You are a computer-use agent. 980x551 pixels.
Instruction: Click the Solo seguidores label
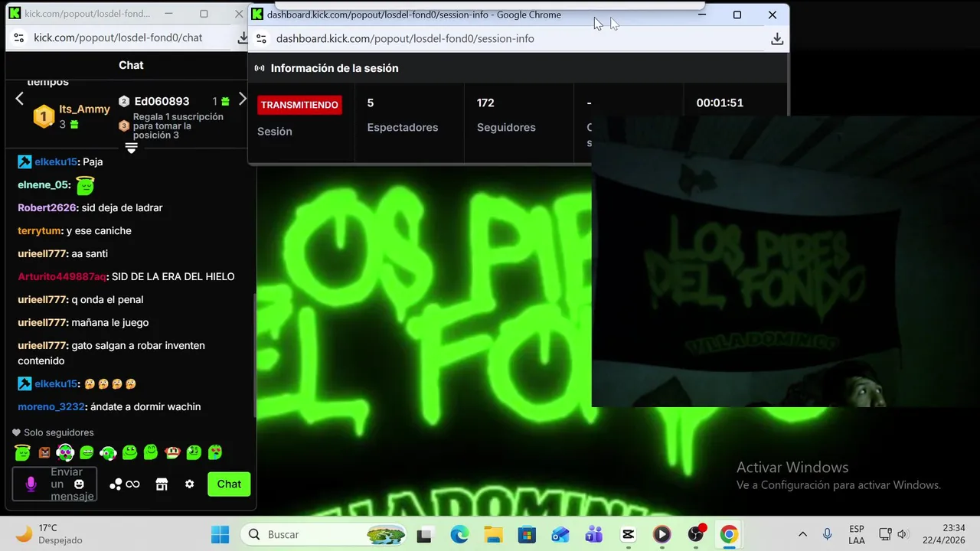pos(58,432)
